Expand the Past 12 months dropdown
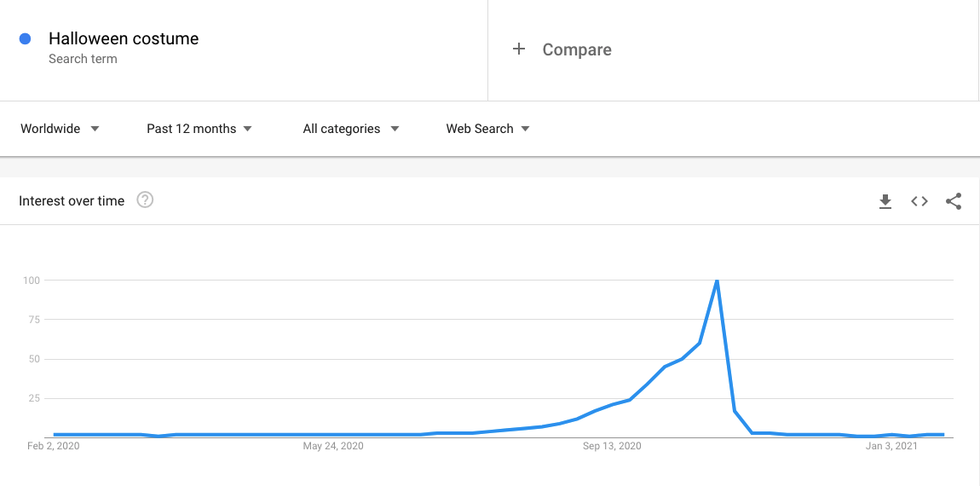 [x=199, y=129]
